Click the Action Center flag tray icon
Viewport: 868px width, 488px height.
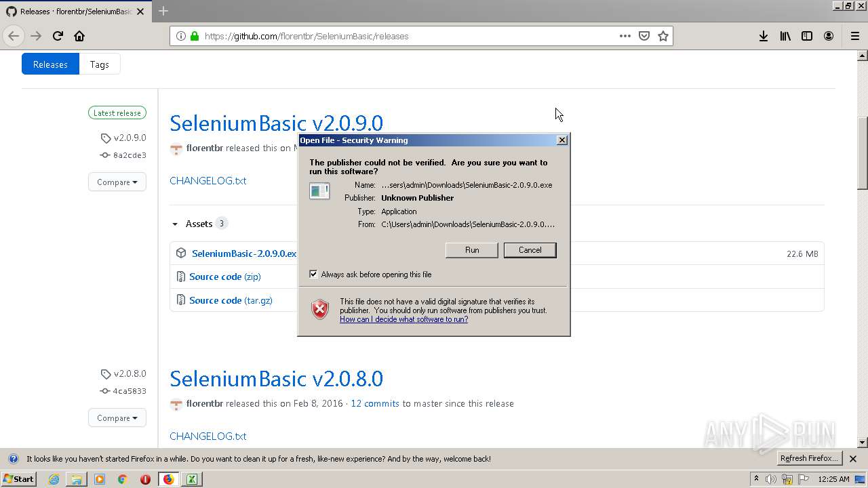coord(802,479)
